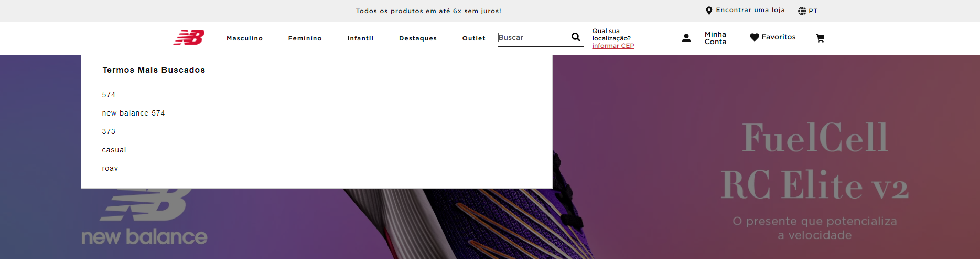
Task: Open Minha Conta link
Action: (715, 38)
